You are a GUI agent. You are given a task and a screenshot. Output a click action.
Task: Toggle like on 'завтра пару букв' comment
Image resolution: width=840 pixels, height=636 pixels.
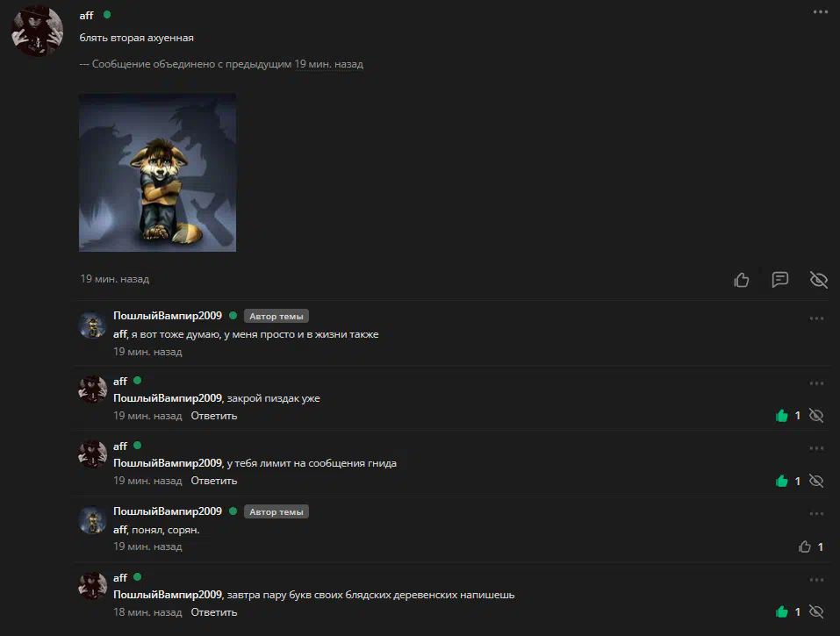tap(782, 611)
